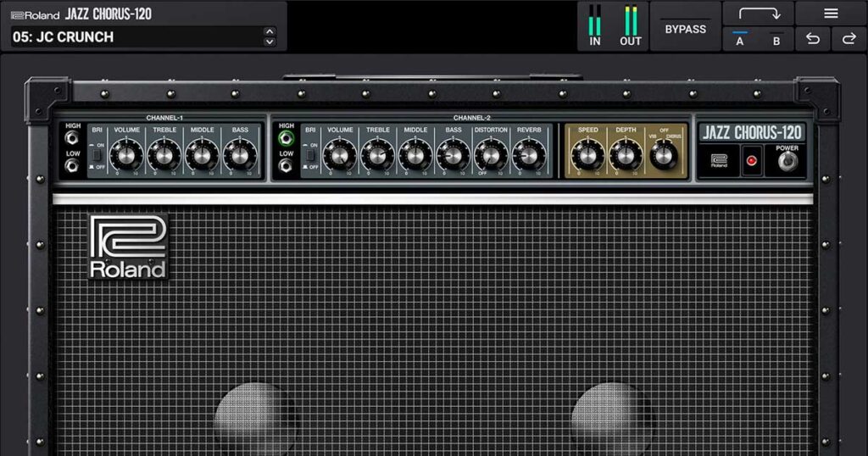Screen dimensions: 868x456
Task: Click the JAZZ CHORUS-120 nameplate
Action: 752,133
